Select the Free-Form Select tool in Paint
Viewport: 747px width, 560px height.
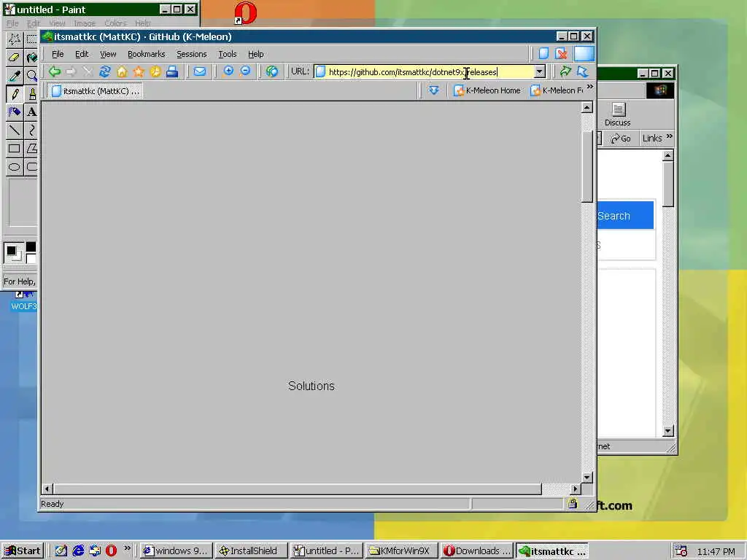click(x=14, y=39)
